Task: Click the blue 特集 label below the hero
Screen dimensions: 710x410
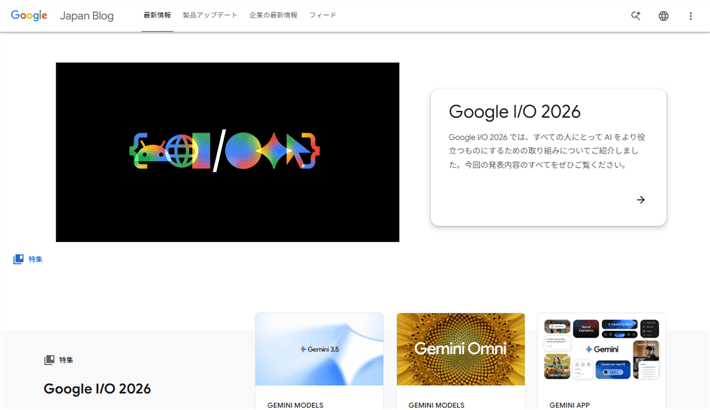Action: [35, 259]
